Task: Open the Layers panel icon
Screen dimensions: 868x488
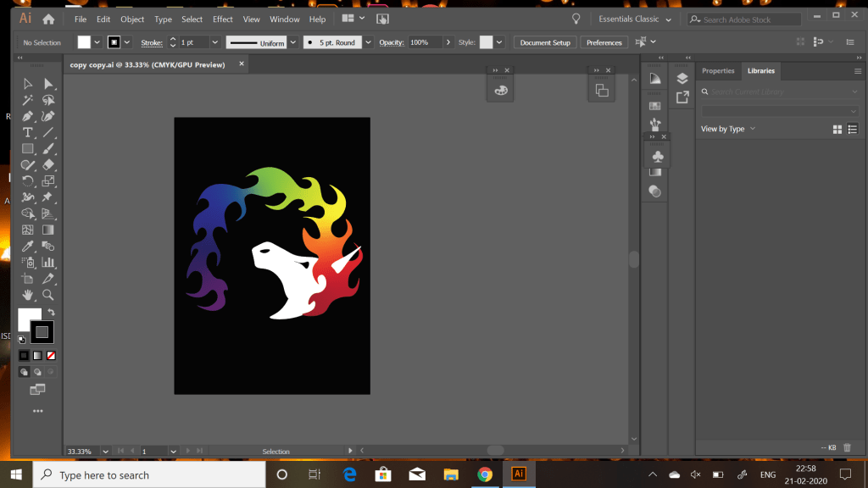Action: pyautogui.click(x=682, y=78)
